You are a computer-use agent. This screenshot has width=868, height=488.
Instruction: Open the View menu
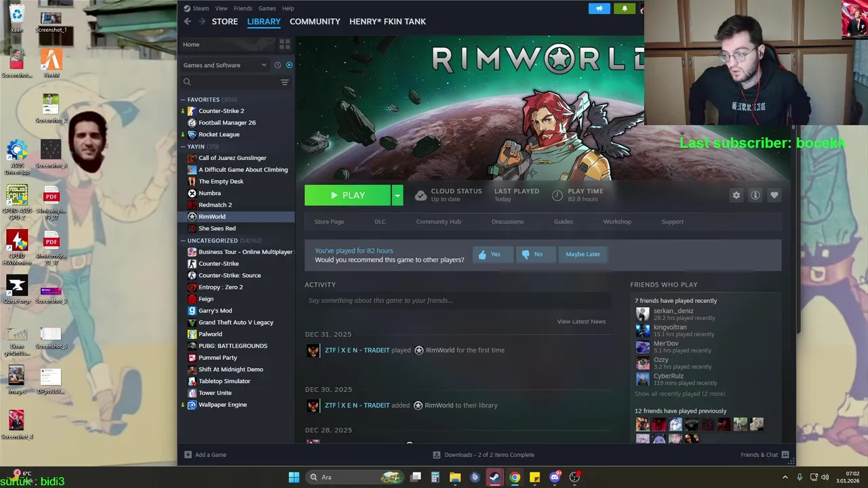(221, 8)
